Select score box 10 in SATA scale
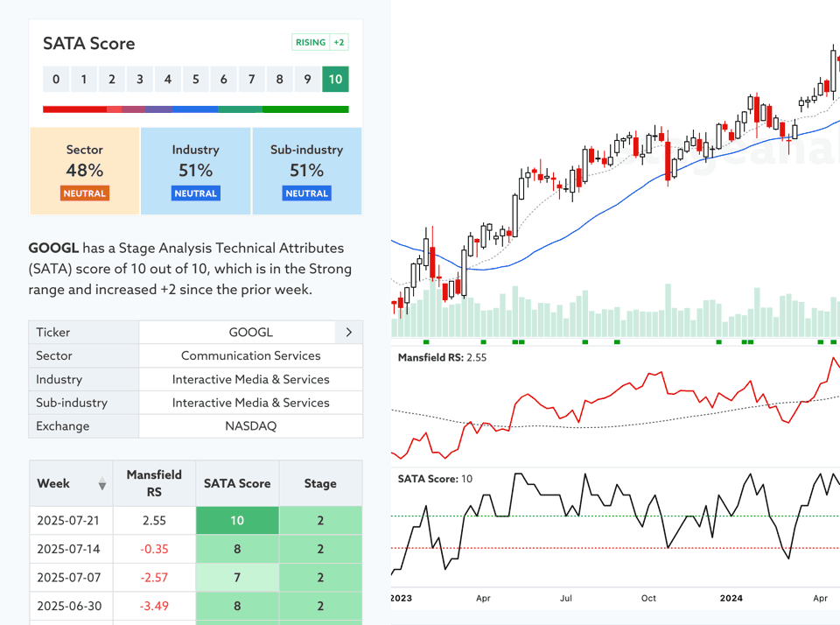 tap(335, 80)
